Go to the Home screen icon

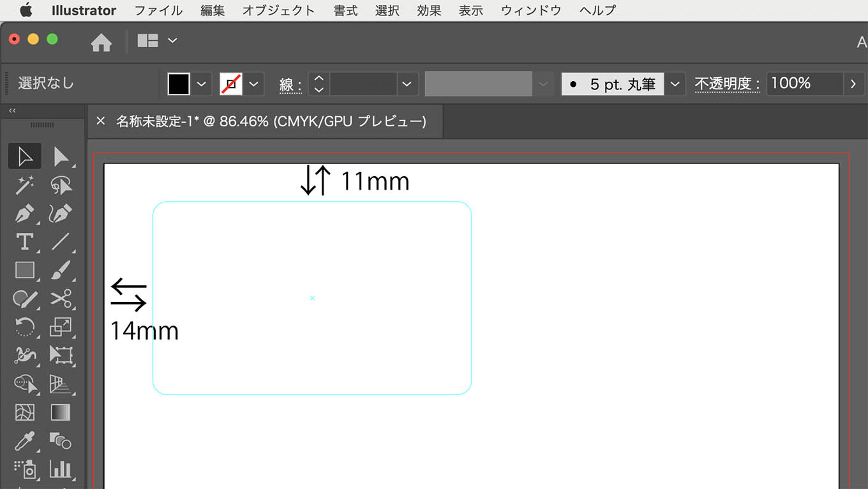[x=101, y=42]
